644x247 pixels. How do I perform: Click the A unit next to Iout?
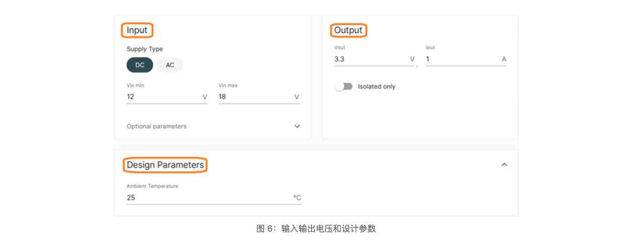pos(504,59)
